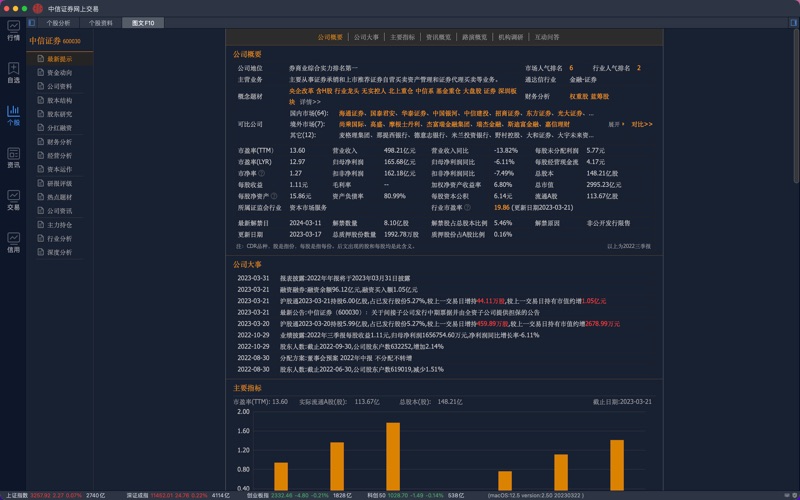The width and height of the screenshot is (800, 500).
Task: Open the 机构调研 section tab
Action: click(x=511, y=37)
